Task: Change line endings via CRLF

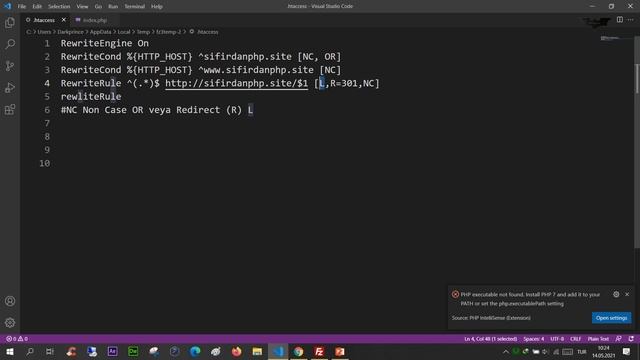Action: 576,339
